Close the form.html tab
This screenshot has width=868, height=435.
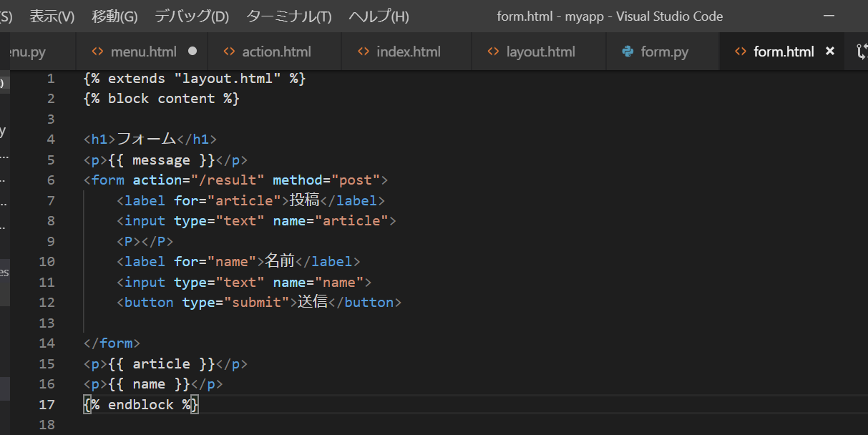830,52
